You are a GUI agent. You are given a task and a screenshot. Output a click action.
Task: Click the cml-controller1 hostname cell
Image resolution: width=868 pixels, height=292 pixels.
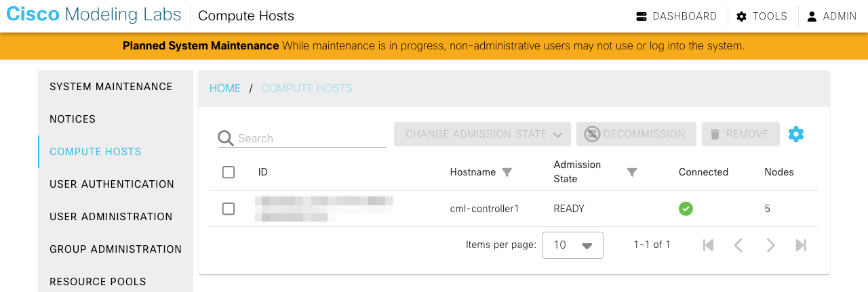point(484,209)
